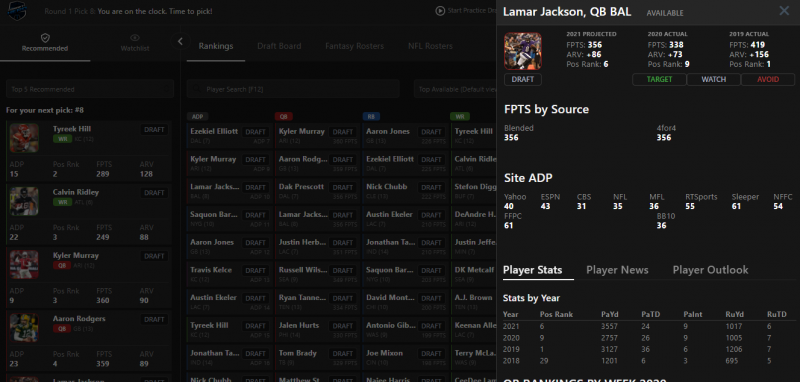Draft Aaron Rodgers from Recommended list

154,319
